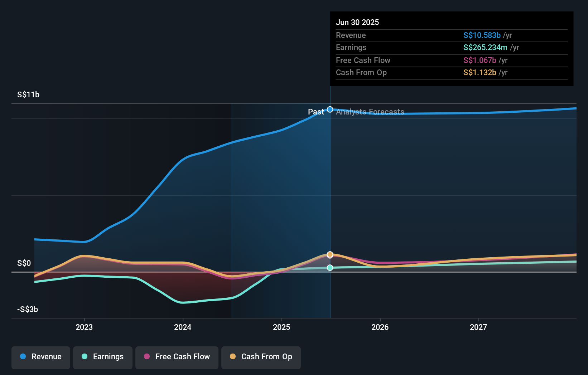The width and height of the screenshot is (588, 375).
Task: Hide the Cash From Op series
Action: (261, 357)
